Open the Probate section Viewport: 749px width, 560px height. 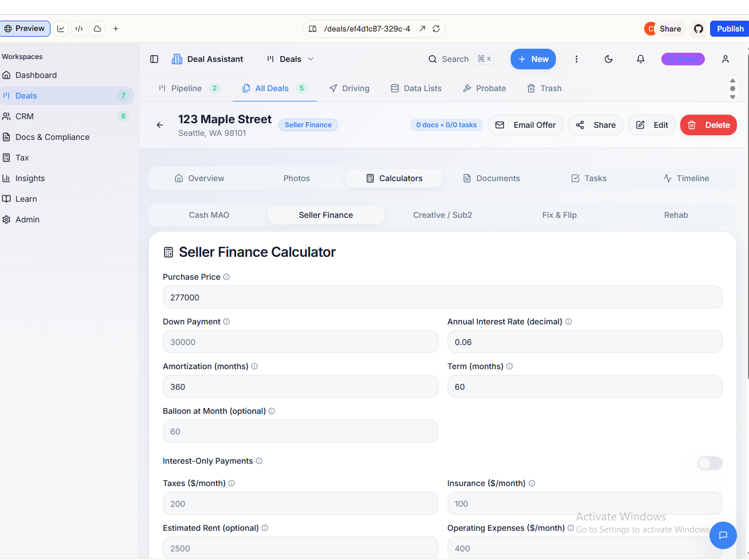484,88
